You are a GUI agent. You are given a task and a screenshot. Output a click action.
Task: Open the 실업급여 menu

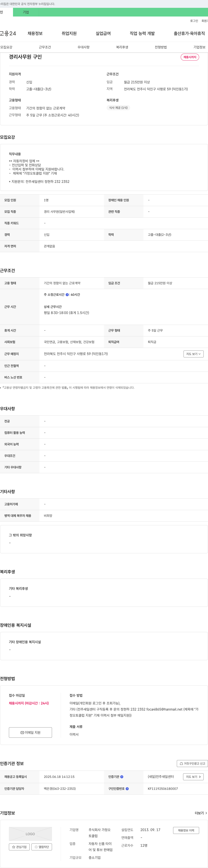[103, 33]
